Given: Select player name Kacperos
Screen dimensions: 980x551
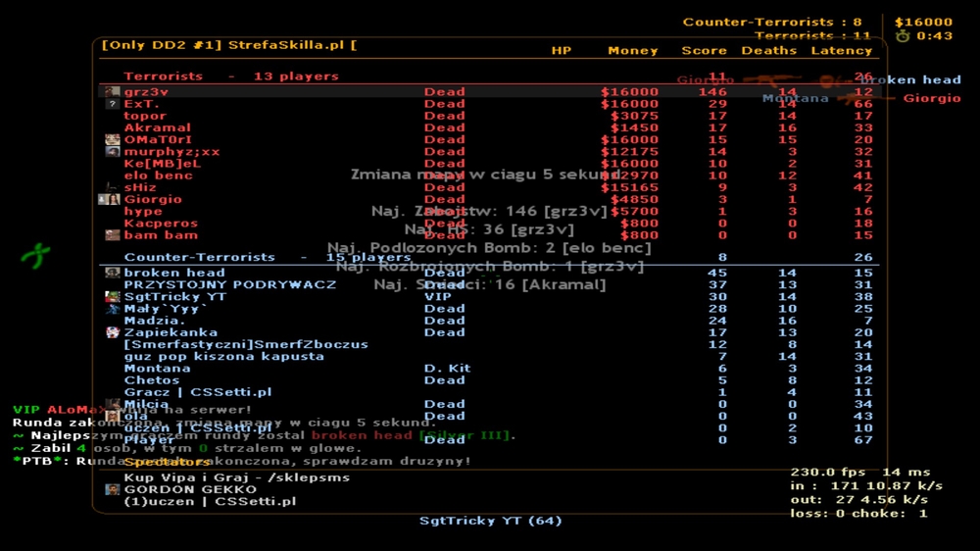Looking at the screenshot, I should tap(161, 224).
